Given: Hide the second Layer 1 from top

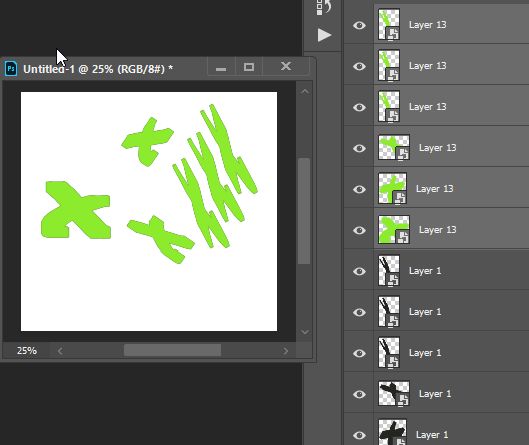Looking at the screenshot, I should coord(359,312).
